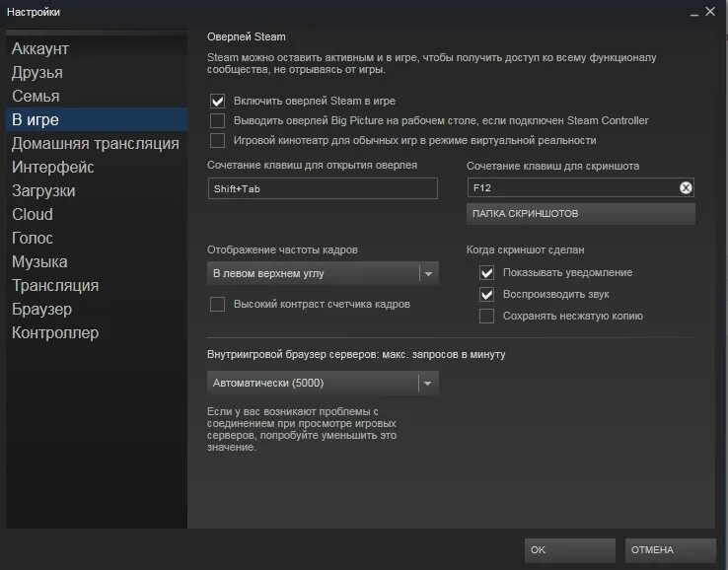The width and height of the screenshot is (728, 570).
Task: Open the Cloud settings section
Action: (97, 214)
